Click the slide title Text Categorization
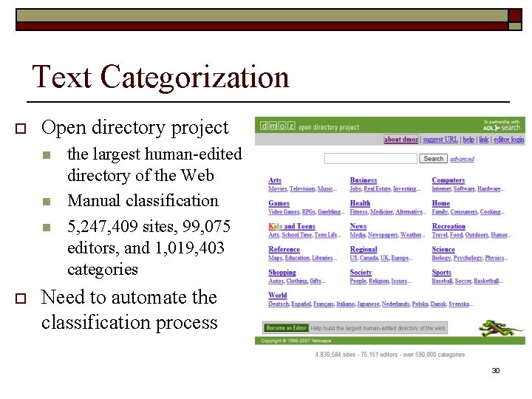This screenshot has height=399, width=532. tap(160, 78)
